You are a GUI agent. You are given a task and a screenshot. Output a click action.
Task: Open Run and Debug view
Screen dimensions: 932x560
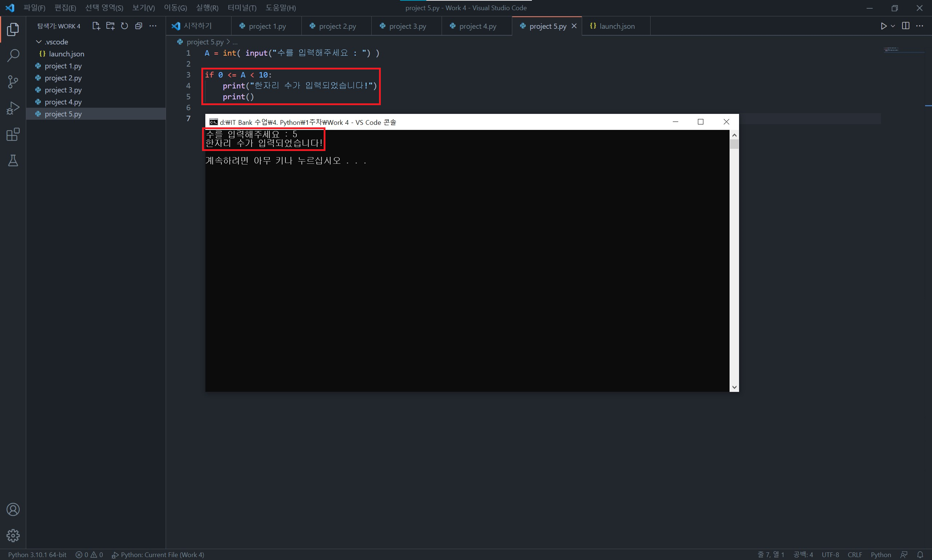[13, 108]
